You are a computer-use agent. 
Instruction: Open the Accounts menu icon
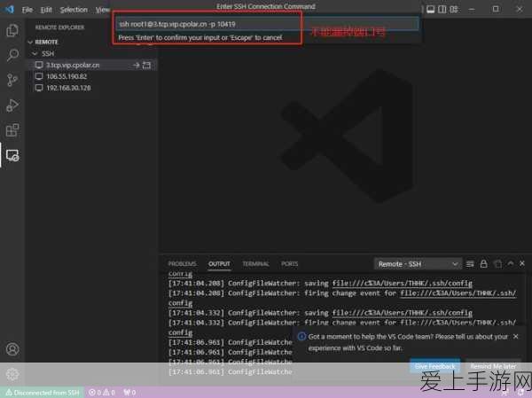12,348
